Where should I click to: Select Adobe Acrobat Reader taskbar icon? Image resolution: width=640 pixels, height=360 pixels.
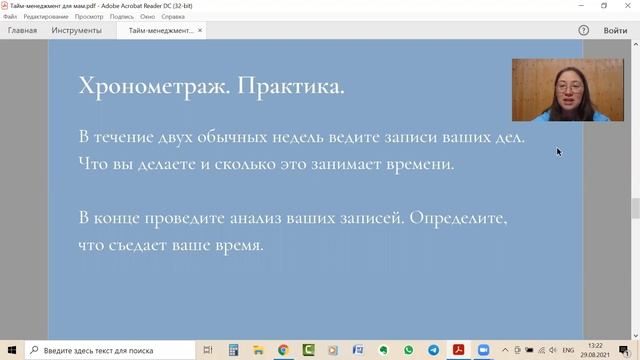click(x=458, y=350)
